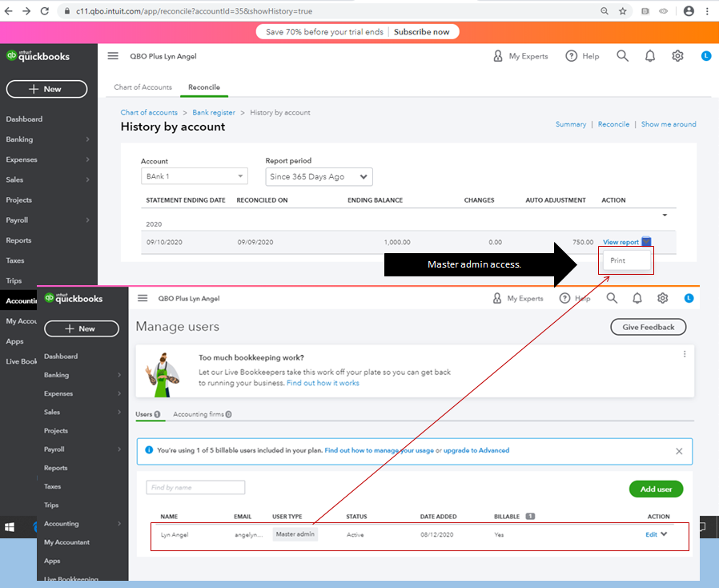Click the Find out how it works link
719x588 pixels.
point(323,383)
